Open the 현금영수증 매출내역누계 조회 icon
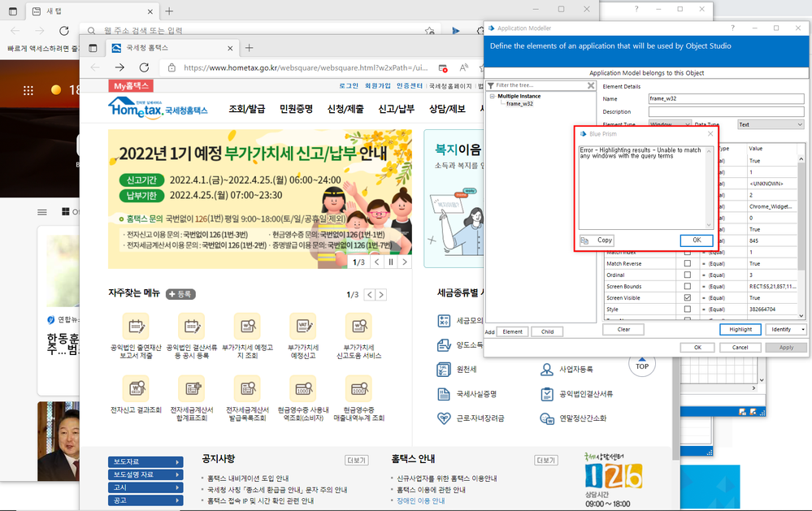 pos(359,388)
